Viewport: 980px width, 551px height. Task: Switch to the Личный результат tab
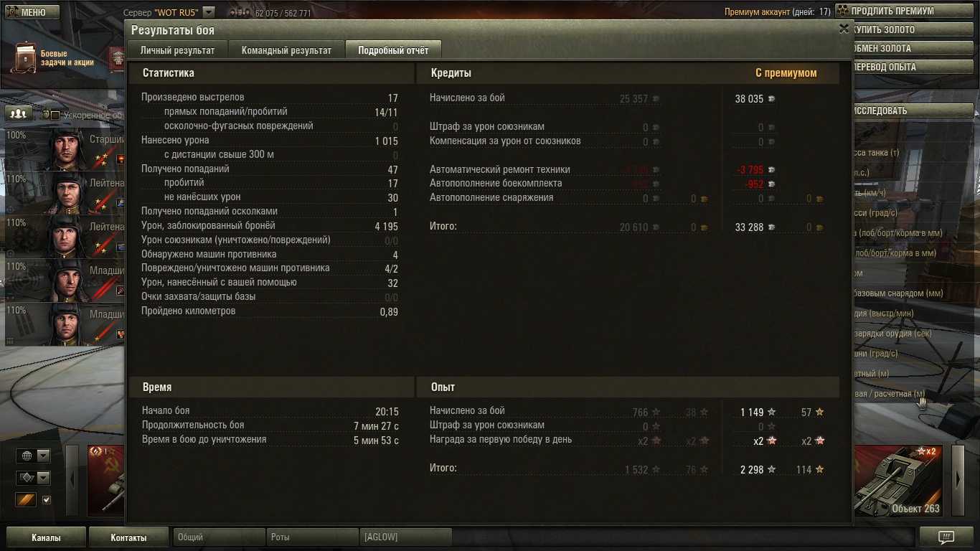[177, 50]
